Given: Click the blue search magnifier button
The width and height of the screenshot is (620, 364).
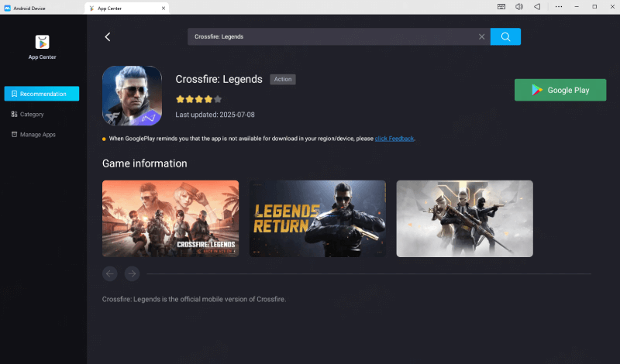Looking at the screenshot, I should [505, 36].
